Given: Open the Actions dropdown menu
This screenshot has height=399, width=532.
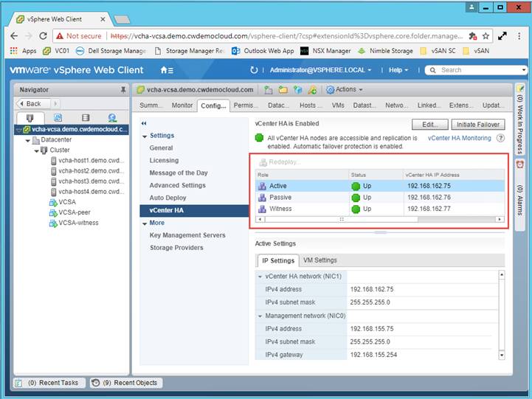Looking at the screenshot, I should (x=345, y=89).
